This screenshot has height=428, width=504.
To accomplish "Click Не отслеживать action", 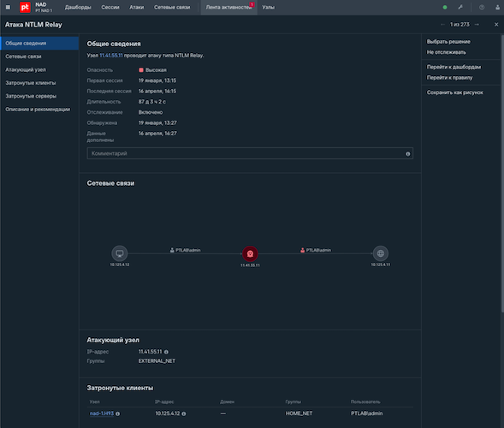I will coord(446,52).
